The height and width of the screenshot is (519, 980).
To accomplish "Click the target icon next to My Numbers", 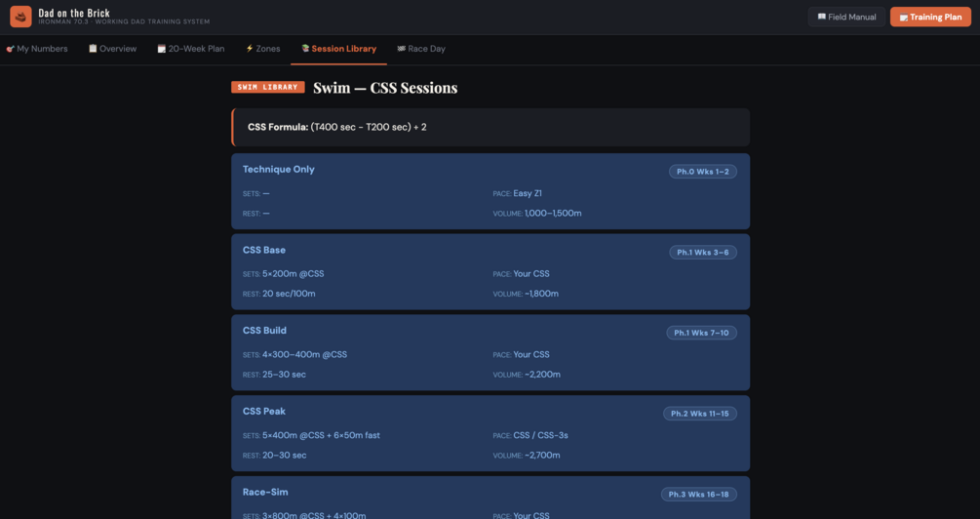I will click(x=10, y=49).
